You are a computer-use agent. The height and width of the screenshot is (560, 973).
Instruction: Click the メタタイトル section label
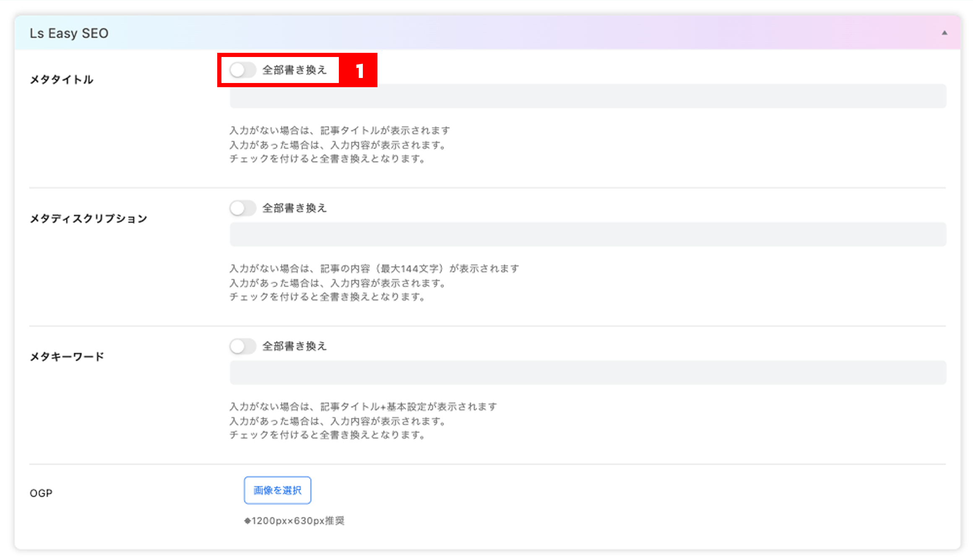tap(62, 80)
